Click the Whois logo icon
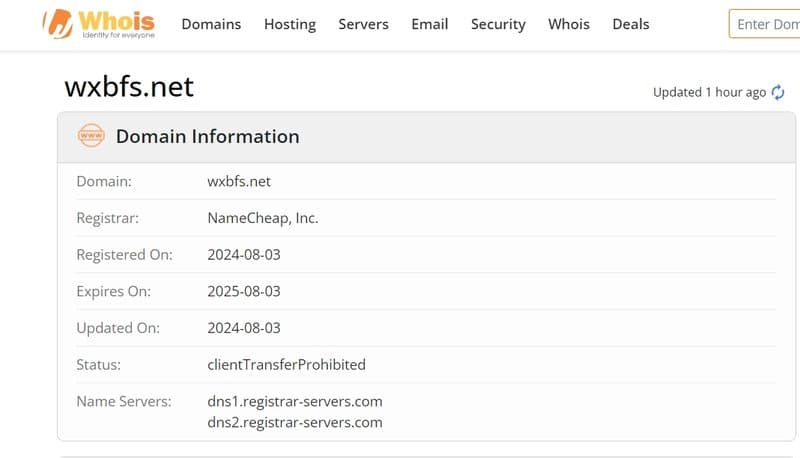The height and width of the screenshot is (458, 800). (58, 24)
